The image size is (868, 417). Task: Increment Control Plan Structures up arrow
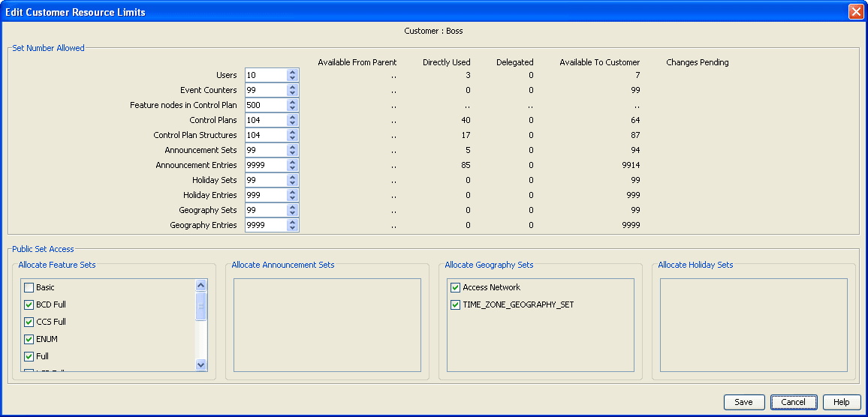[292, 132]
